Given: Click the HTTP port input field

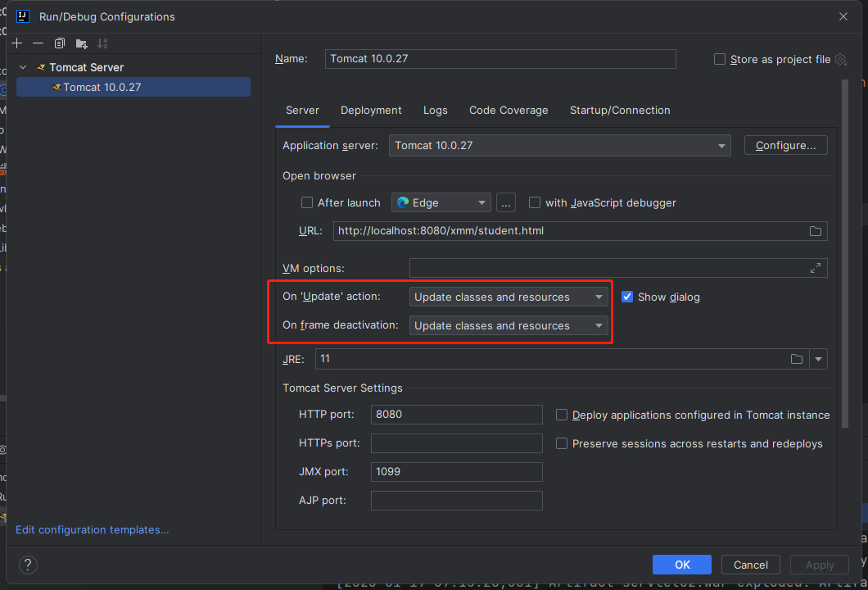Looking at the screenshot, I should point(456,415).
